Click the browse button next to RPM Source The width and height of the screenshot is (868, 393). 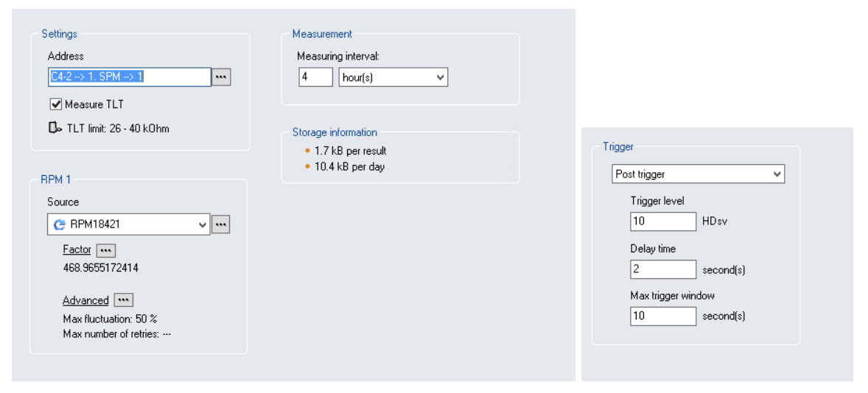click(x=221, y=225)
